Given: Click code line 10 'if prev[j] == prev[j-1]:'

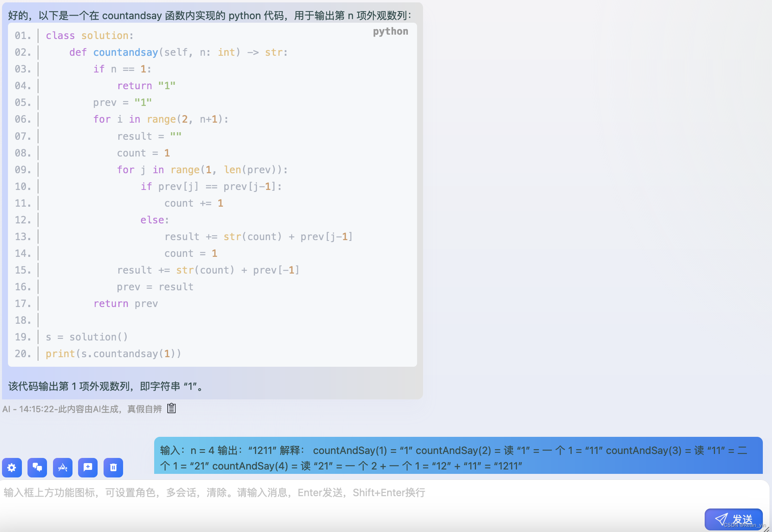Looking at the screenshot, I should click(x=211, y=187).
